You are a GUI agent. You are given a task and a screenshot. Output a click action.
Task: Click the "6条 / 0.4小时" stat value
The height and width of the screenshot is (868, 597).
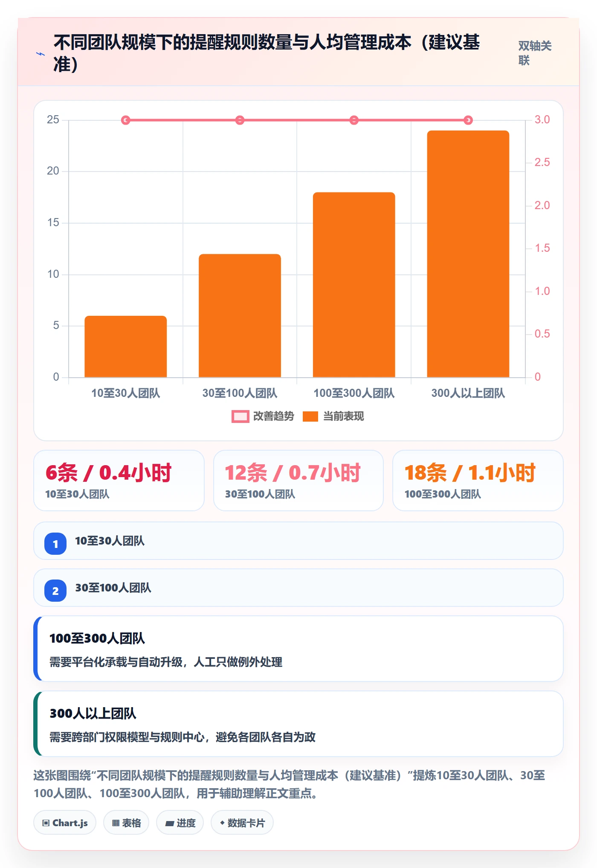[x=108, y=473]
